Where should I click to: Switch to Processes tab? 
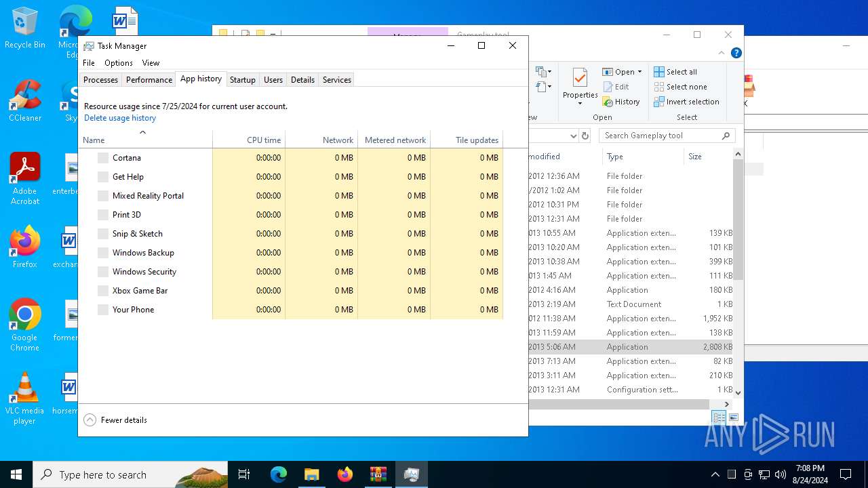pos(100,80)
